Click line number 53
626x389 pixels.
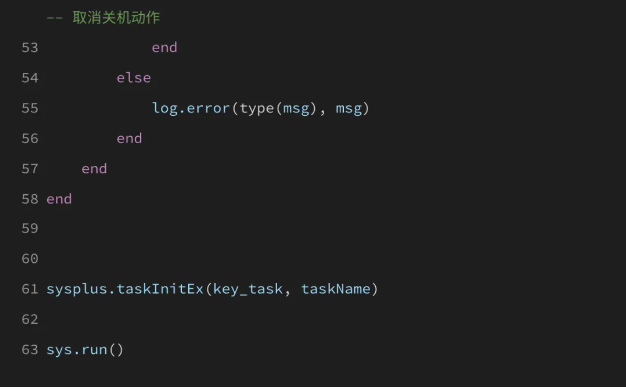[x=30, y=48]
